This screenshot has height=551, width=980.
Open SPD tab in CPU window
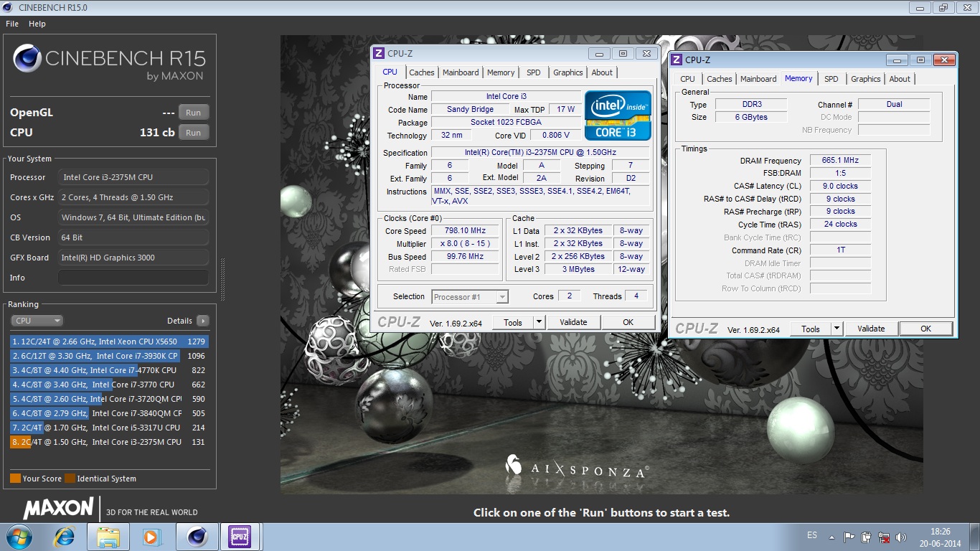(x=534, y=72)
